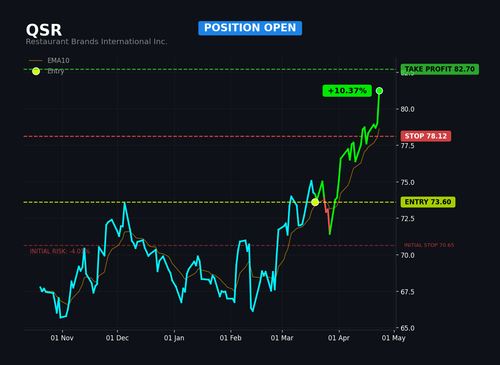Click the 01 May axis label
The height and width of the screenshot is (365, 500).
pos(394,338)
